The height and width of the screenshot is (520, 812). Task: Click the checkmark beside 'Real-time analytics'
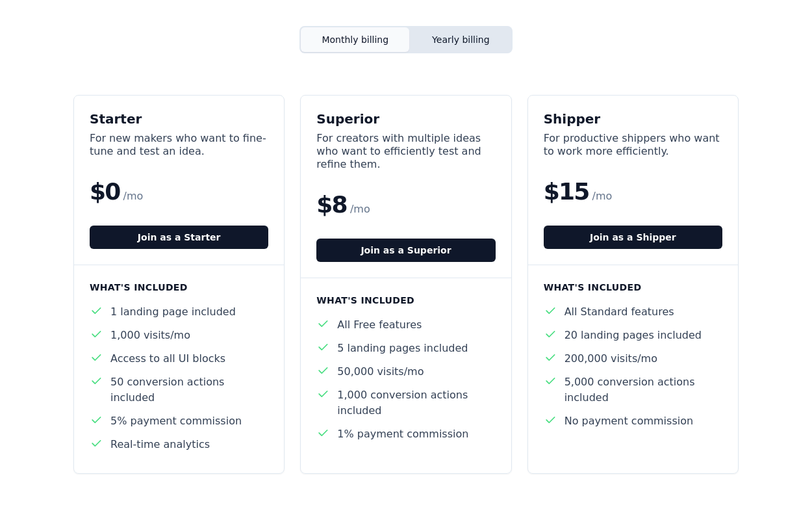96,443
